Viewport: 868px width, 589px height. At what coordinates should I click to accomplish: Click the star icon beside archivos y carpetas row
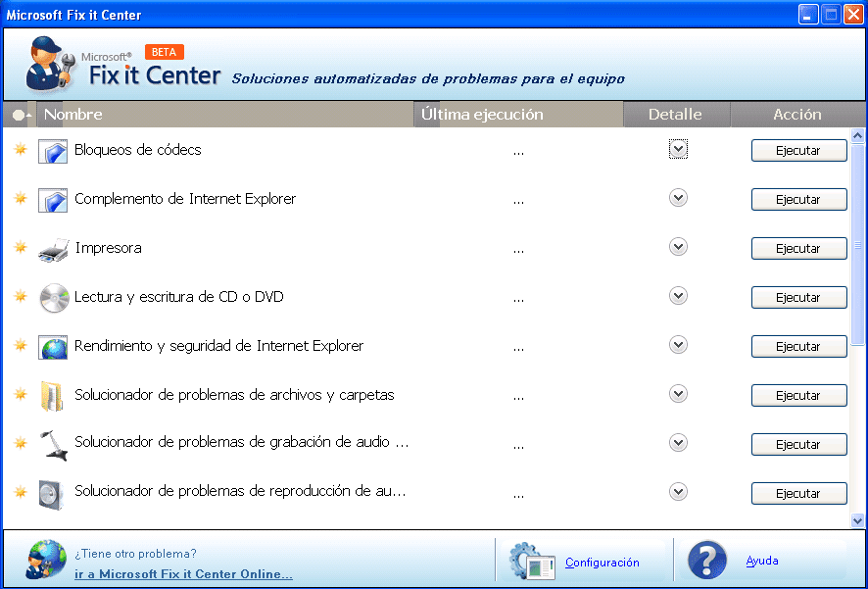(21, 394)
